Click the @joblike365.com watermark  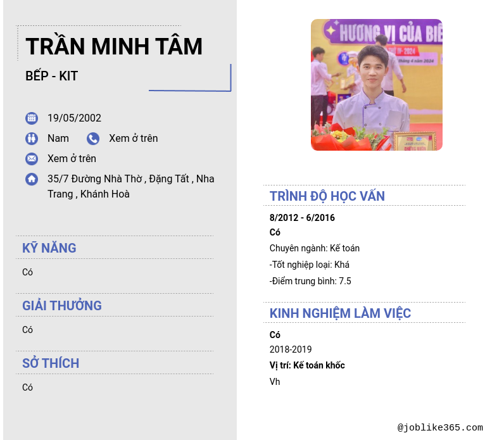[440, 428]
